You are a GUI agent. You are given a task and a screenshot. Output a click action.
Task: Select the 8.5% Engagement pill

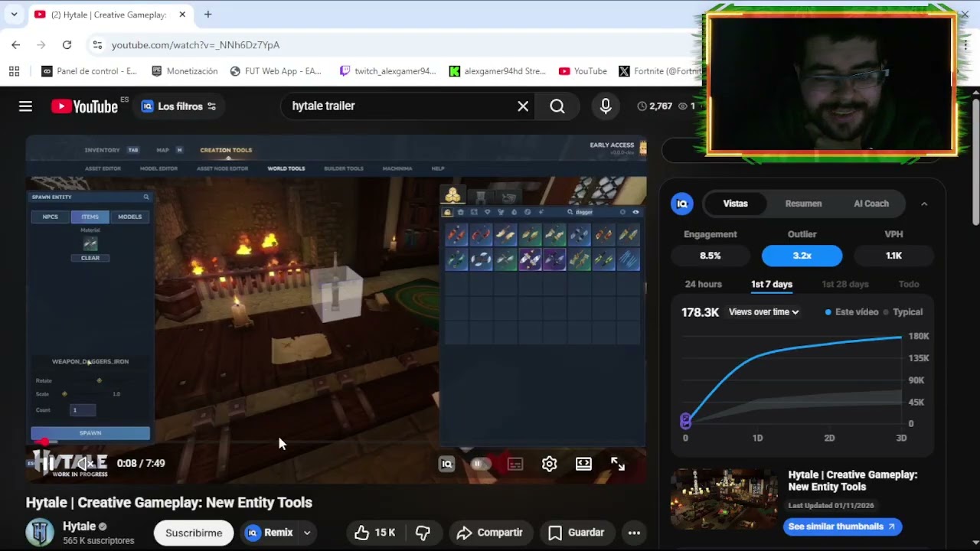710,256
